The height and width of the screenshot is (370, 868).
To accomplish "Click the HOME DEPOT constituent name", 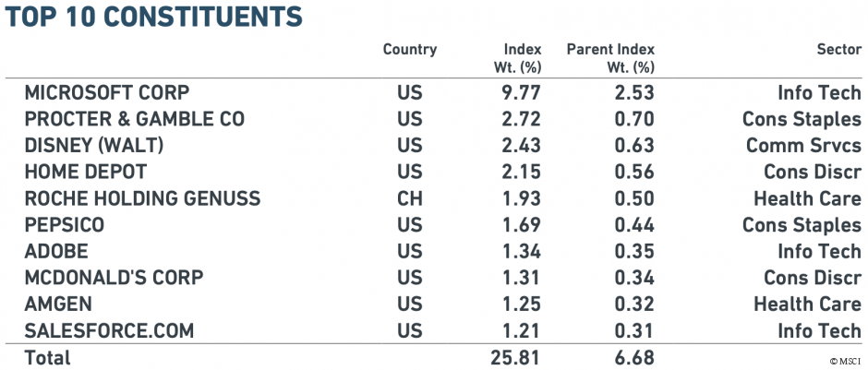I will coord(86,172).
